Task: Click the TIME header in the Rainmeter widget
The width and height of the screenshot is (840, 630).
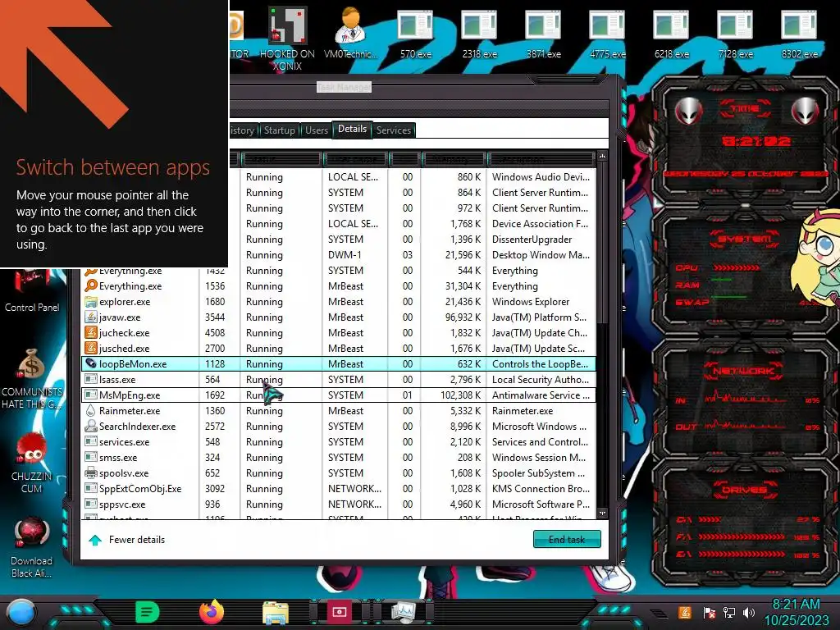Action: (x=745, y=108)
